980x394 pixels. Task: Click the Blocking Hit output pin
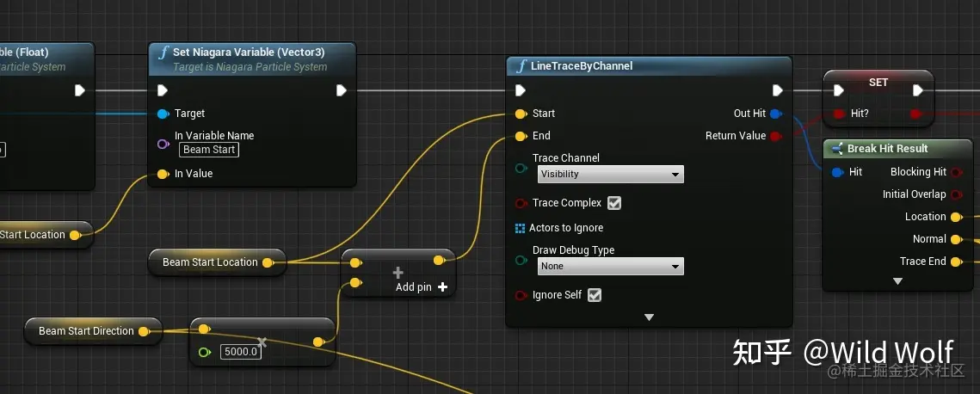pyautogui.click(x=956, y=172)
